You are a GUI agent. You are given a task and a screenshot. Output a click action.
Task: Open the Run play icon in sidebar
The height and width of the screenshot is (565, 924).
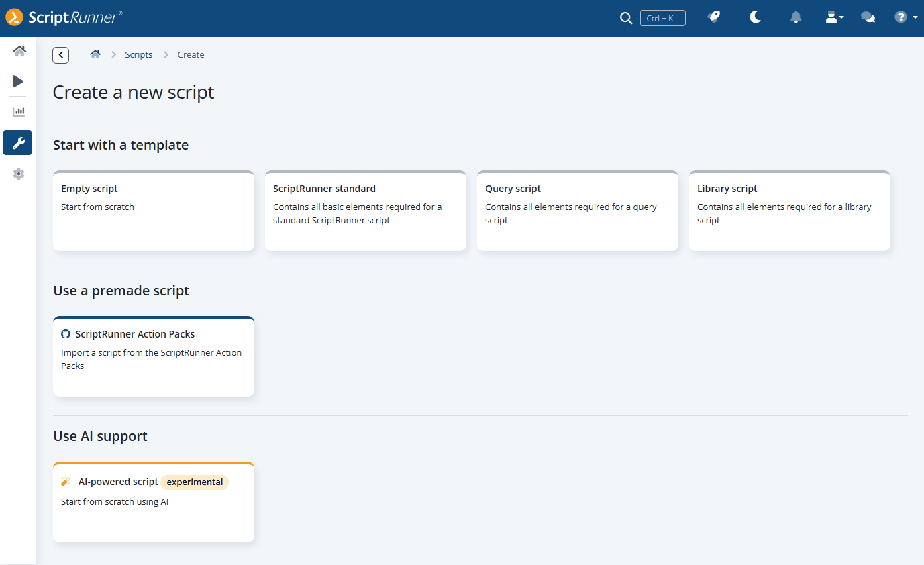(x=18, y=81)
